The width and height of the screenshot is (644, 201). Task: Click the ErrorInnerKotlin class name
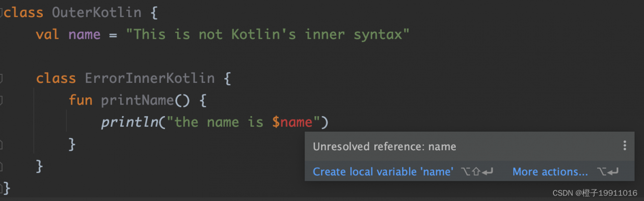point(149,78)
